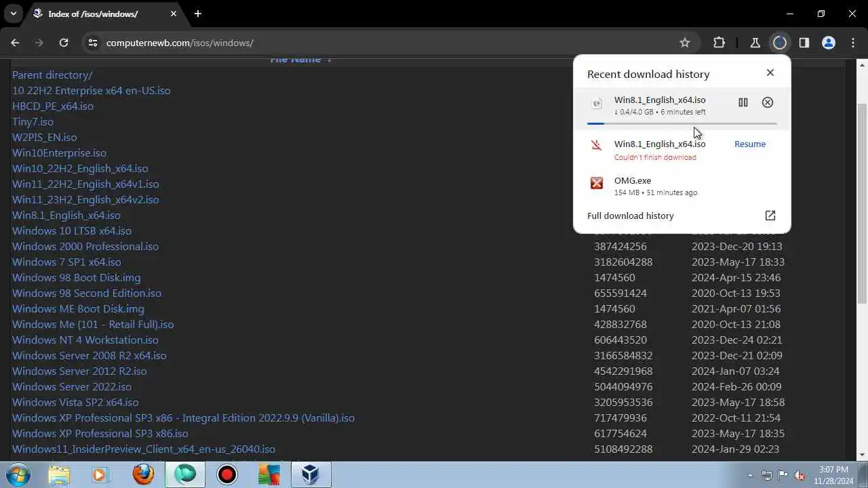This screenshot has height=488, width=868.
Task: Click the OMG.exe download entry
Action: [682, 186]
